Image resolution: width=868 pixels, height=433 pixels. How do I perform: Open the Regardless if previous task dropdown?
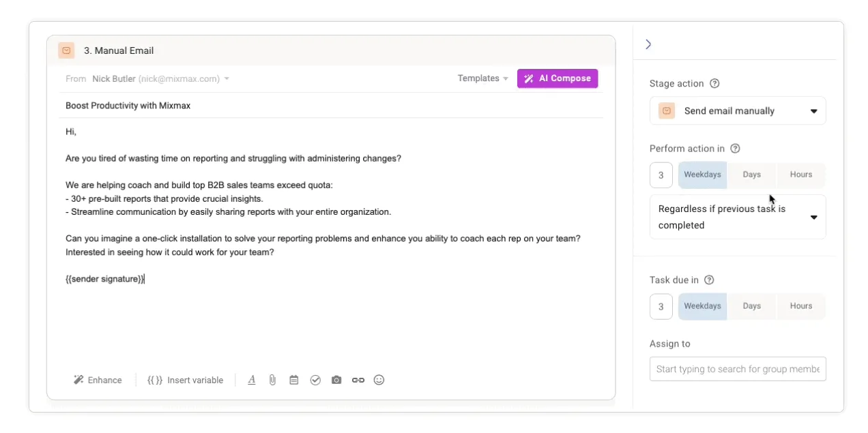click(x=738, y=217)
